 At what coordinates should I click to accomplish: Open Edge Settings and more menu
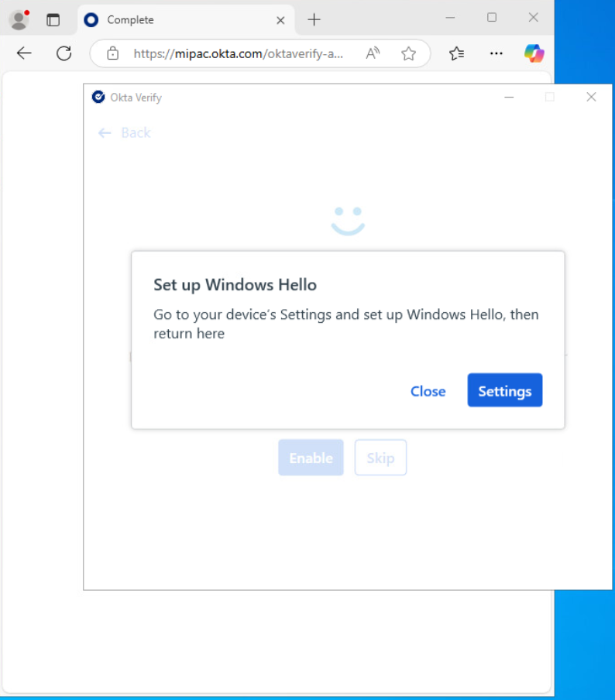[496, 53]
